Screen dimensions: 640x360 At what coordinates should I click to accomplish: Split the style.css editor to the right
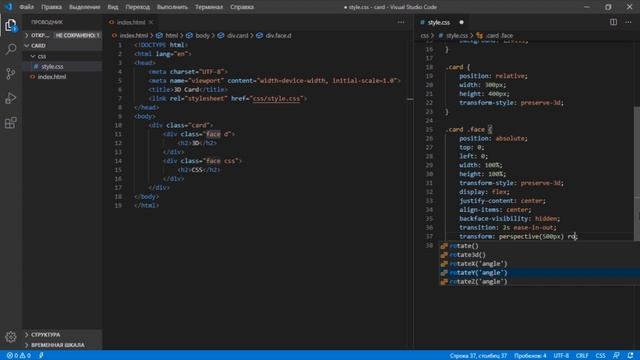[x=613, y=22]
